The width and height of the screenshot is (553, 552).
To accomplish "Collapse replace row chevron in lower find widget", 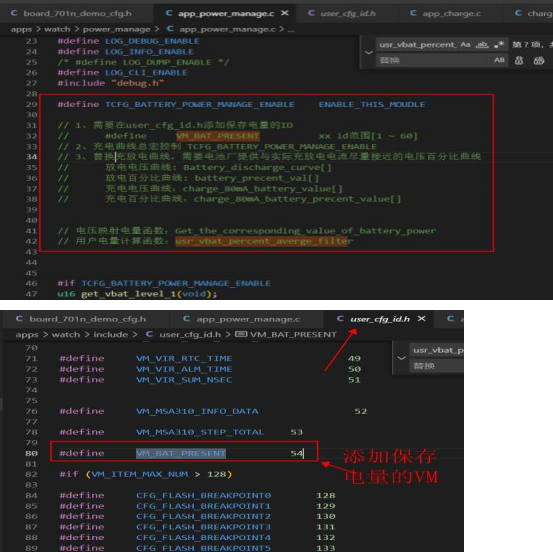I will [401, 358].
